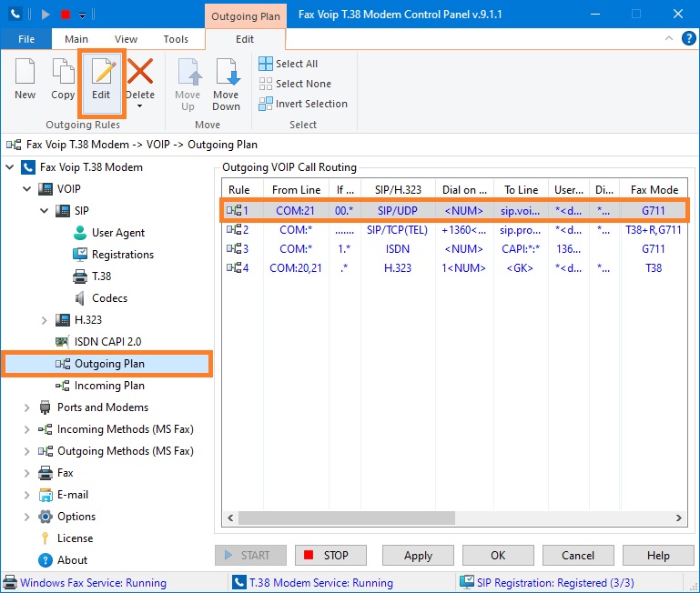Click the Cancel button
This screenshot has width=700, height=593.
pyautogui.click(x=578, y=556)
